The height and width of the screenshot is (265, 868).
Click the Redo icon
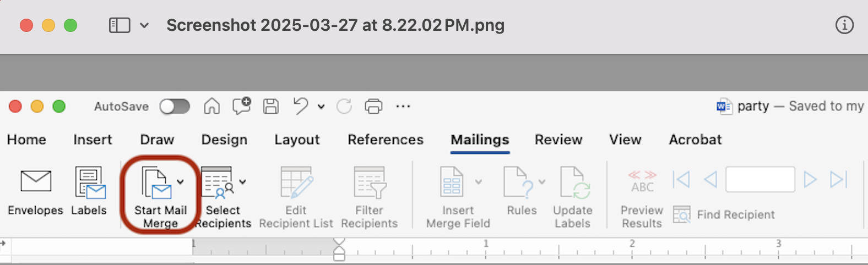point(344,106)
